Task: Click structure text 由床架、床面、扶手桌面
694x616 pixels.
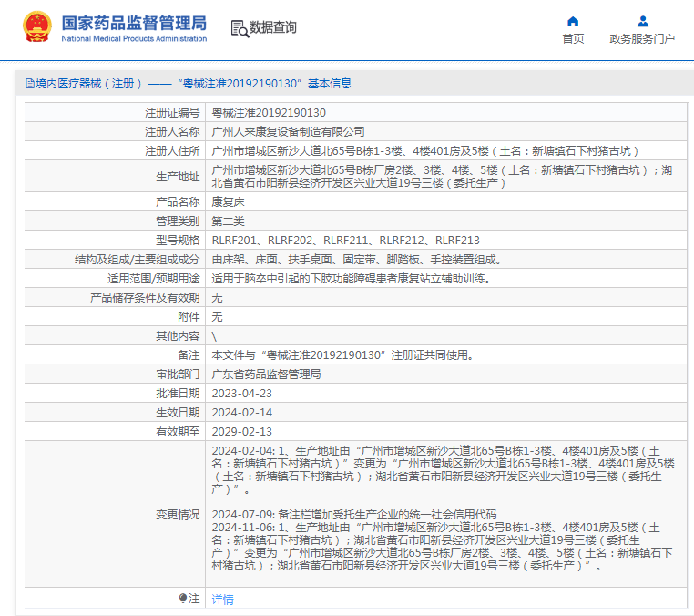Action: (x=357, y=260)
